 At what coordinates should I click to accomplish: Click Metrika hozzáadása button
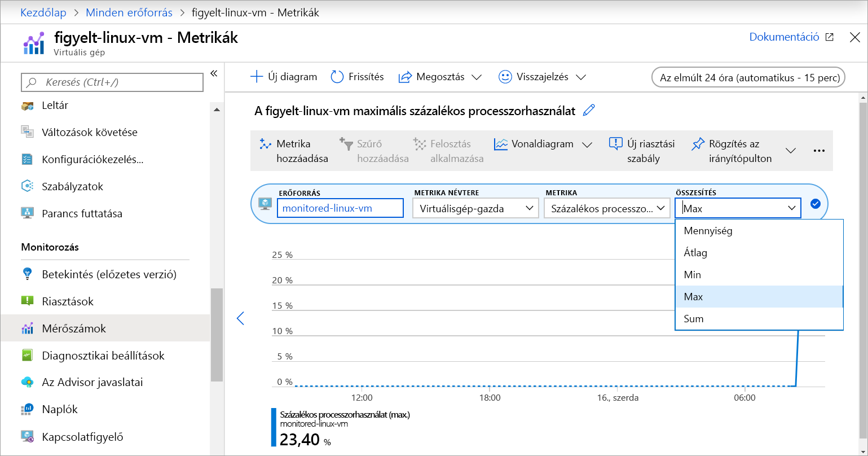[293, 151]
